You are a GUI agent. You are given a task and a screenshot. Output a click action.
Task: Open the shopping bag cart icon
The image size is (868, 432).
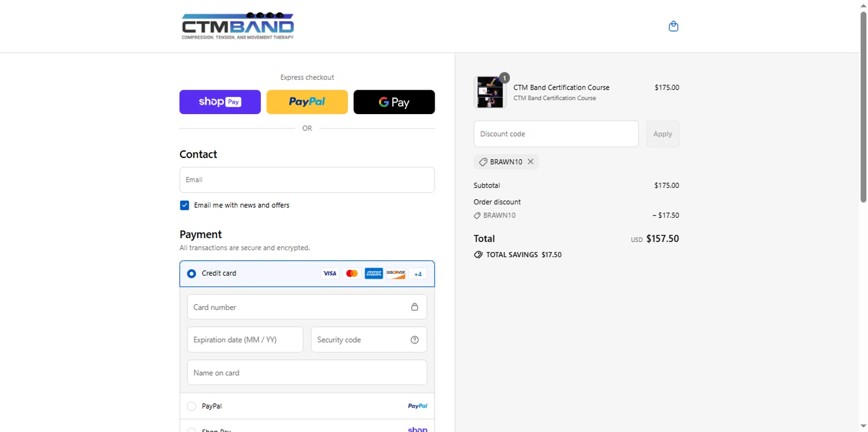[673, 26]
